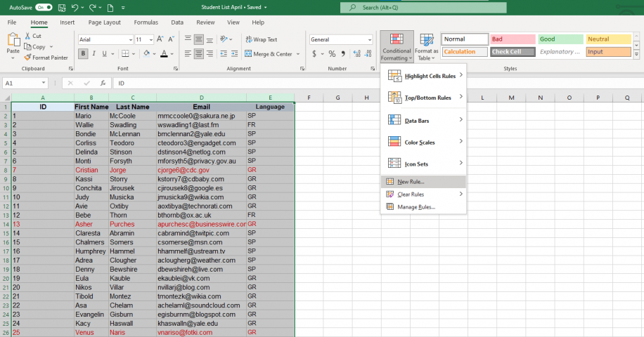Click the Accounting dollar format icon

coord(314,53)
